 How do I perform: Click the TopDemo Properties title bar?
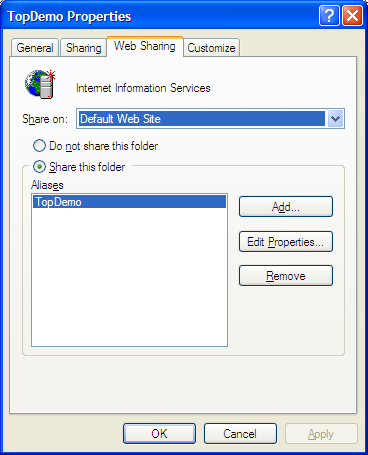(x=160, y=16)
